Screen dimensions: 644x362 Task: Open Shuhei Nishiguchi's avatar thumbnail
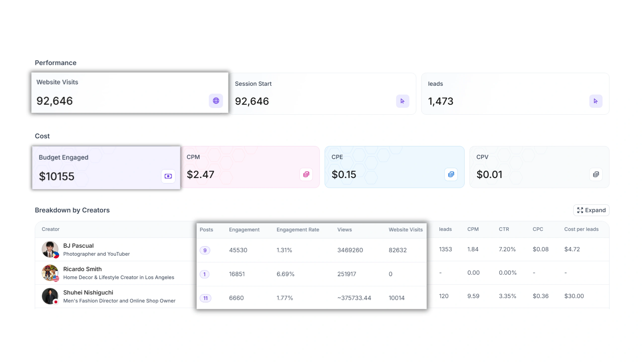coord(50,296)
